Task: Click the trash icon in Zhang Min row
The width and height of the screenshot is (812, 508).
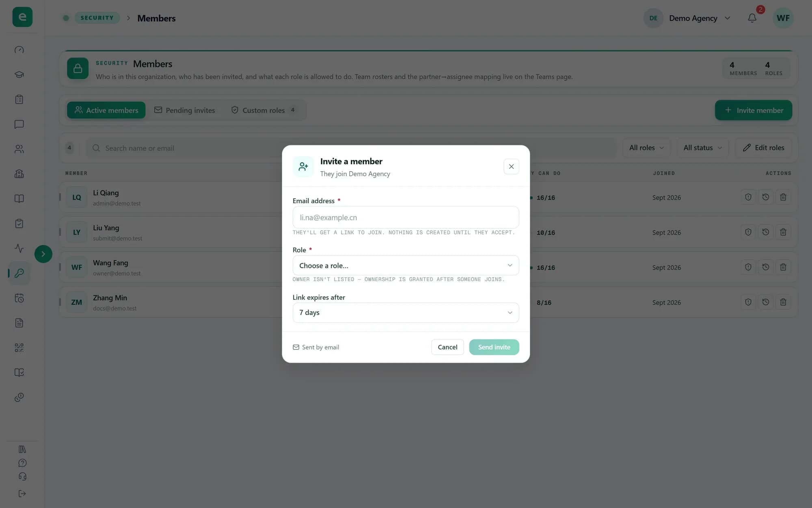Action: (x=783, y=302)
